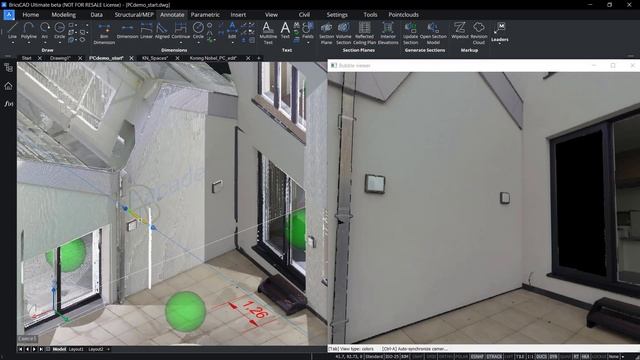Click the dimension Edit tool

click(232, 30)
